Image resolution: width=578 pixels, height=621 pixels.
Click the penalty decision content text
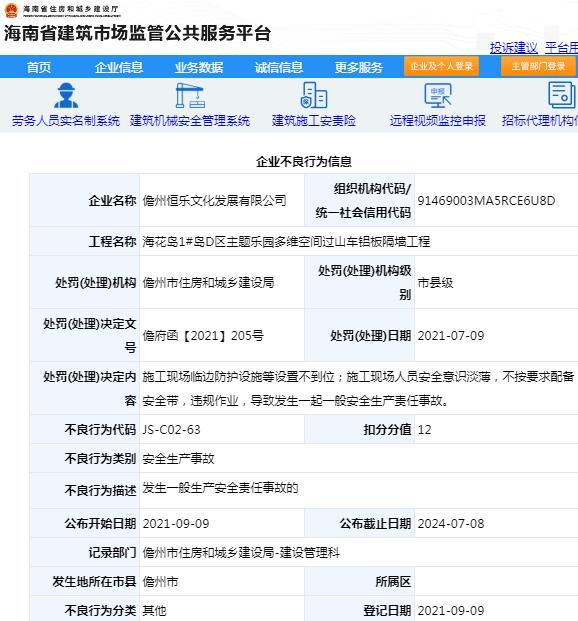coord(358,389)
